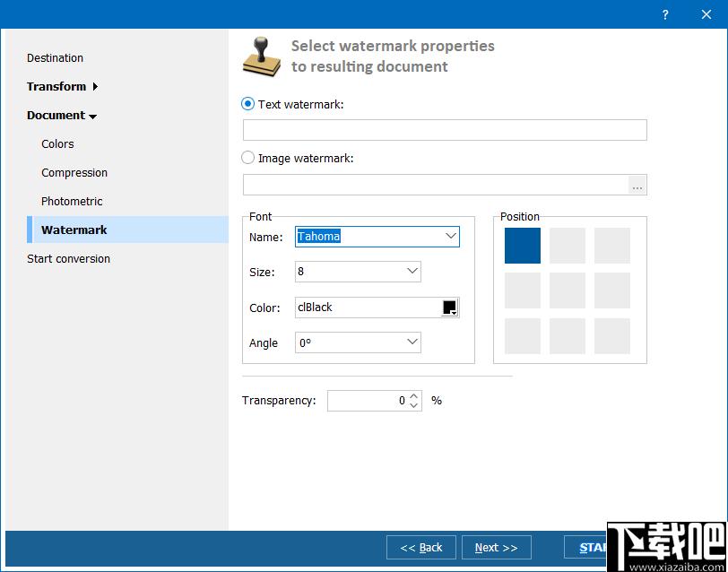The image size is (728, 572).
Task: Open the font Name dropdown
Action: tap(451, 237)
